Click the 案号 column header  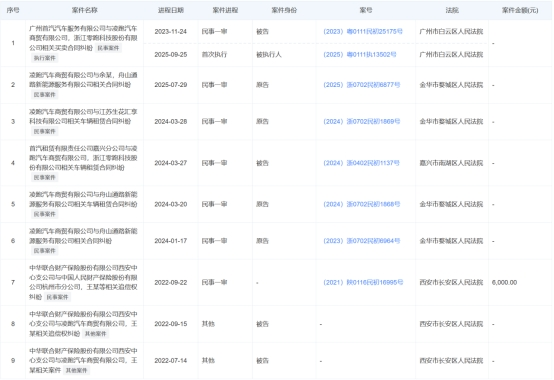366,10
